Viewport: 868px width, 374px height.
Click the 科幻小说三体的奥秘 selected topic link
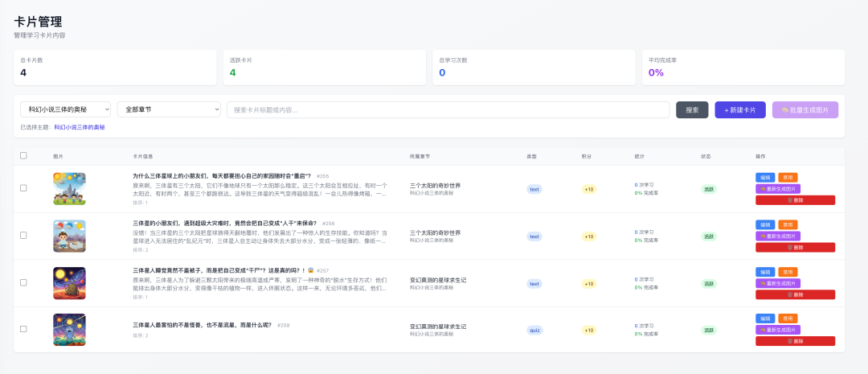(79, 127)
